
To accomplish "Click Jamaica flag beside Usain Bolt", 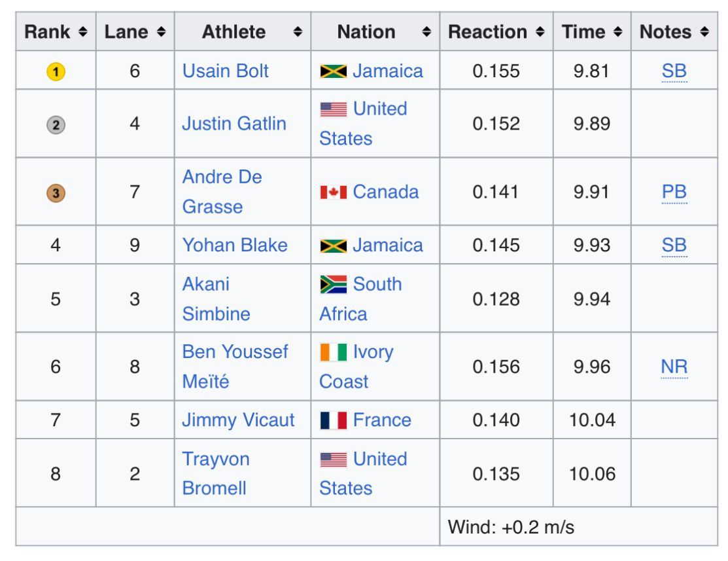I will pyautogui.click(x=333, y=71).
